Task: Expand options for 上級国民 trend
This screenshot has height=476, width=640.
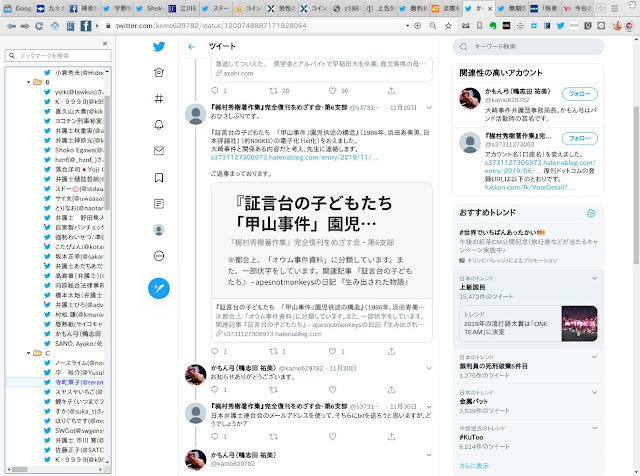Action: click(x=594, y=278)
